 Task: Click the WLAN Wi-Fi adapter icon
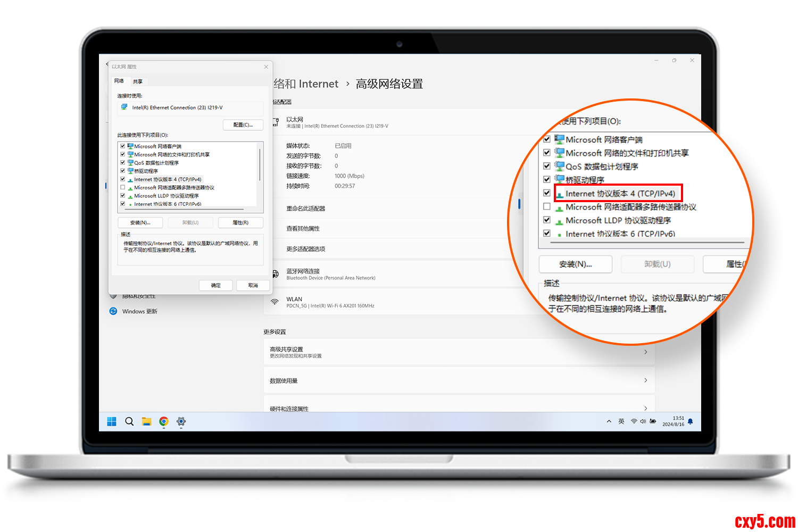275,302
